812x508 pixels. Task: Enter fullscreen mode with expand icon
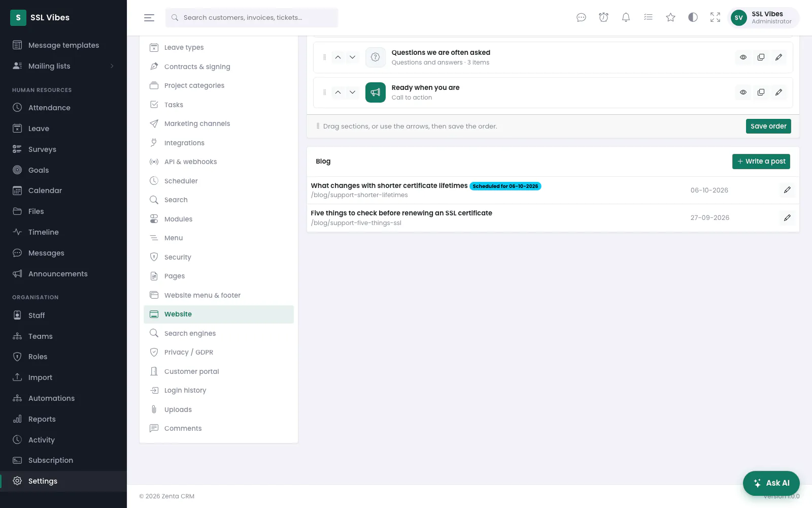(x=715, y=18)
